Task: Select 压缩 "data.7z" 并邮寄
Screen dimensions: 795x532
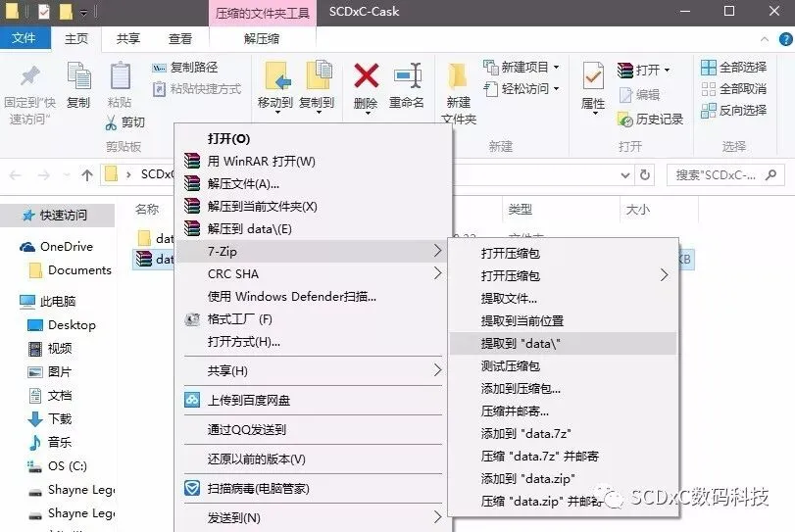Action: [x=564, y=456]
